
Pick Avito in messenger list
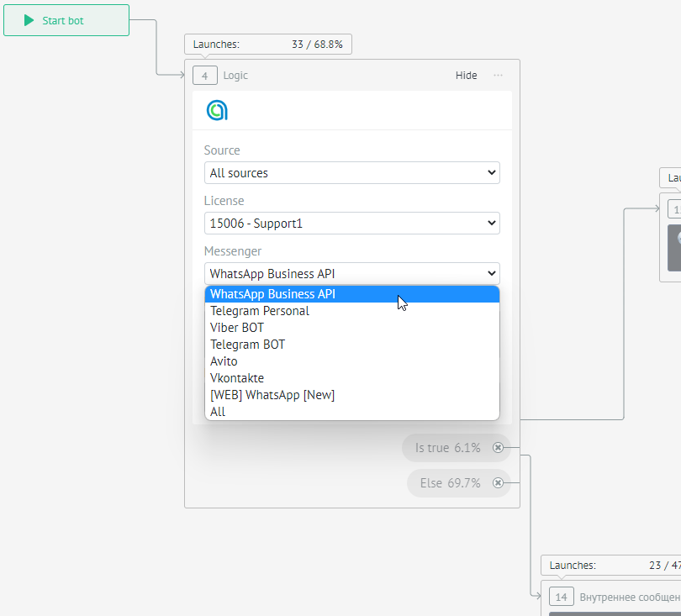[224, 361]
